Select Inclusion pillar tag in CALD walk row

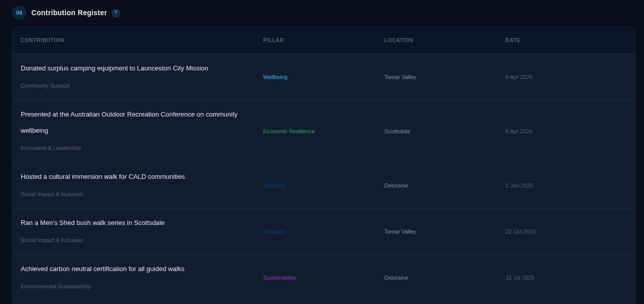(274, 185)
